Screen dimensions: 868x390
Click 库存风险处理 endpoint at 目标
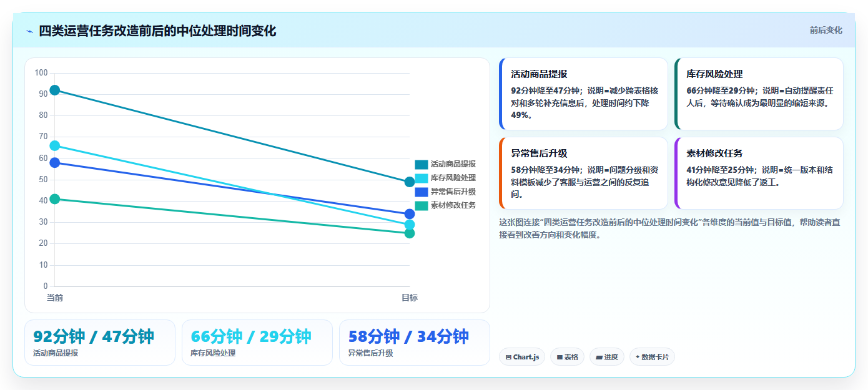[410, 225]
